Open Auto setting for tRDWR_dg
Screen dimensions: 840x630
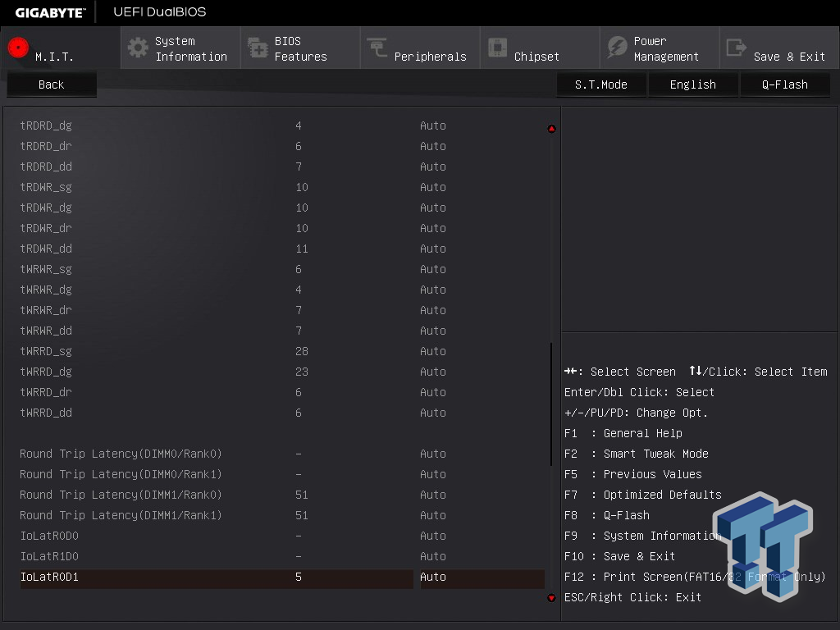[433, 208]
